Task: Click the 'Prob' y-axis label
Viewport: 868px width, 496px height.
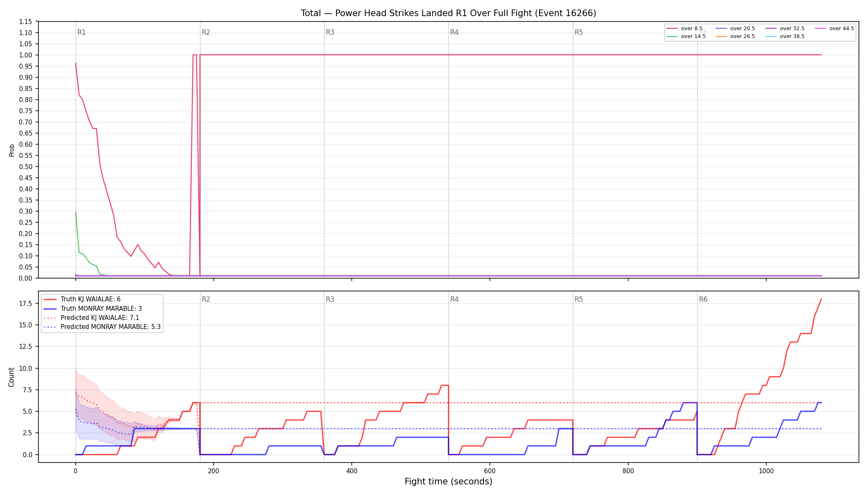Action: (12, 150)
